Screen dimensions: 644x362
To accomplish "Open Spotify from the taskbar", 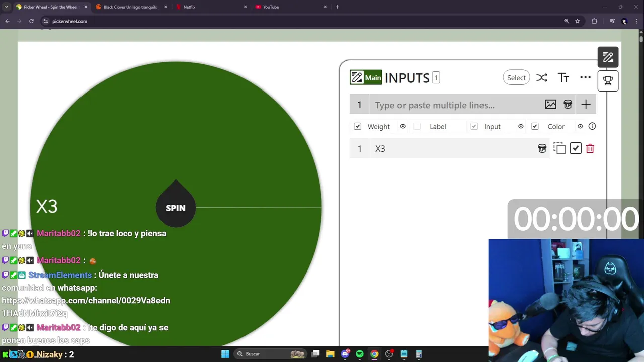I will (360, 354).
